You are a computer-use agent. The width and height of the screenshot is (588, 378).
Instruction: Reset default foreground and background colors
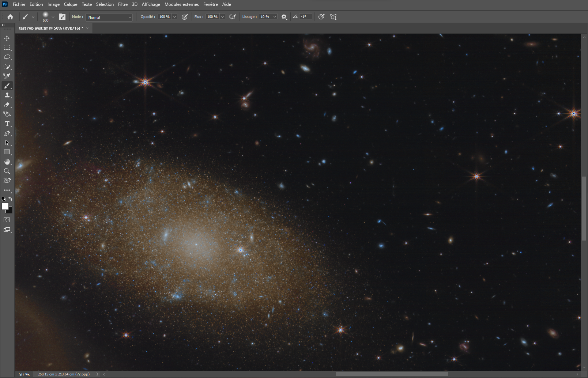point(3,199)
